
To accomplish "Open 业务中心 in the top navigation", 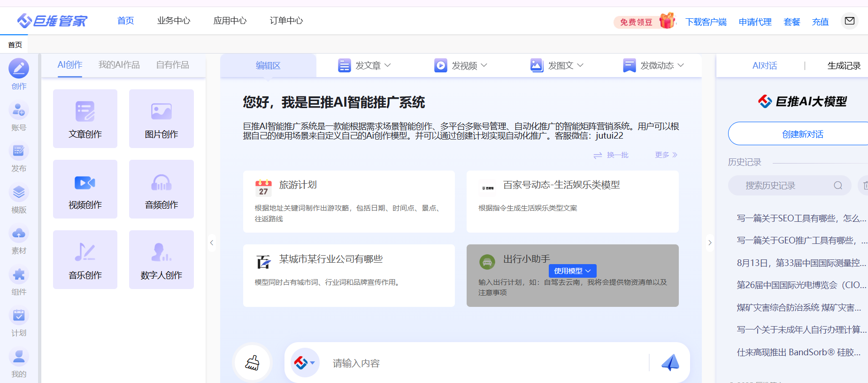I will click(x=174, y=21).
